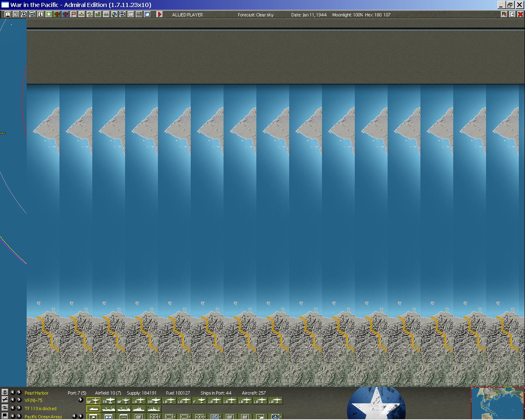Click the 'Moonlight: 100%' text
525x420 pixels.
pos(348,15)
